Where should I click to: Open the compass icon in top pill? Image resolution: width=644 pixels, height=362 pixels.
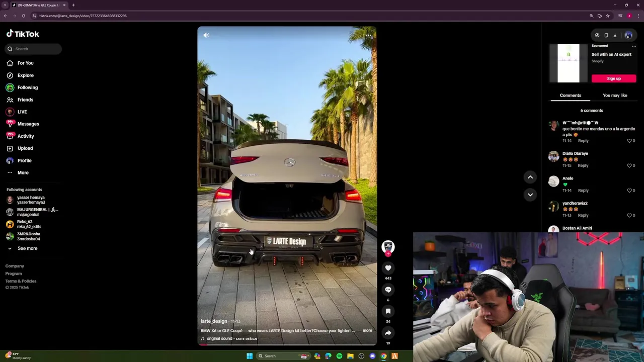point(597,35)
